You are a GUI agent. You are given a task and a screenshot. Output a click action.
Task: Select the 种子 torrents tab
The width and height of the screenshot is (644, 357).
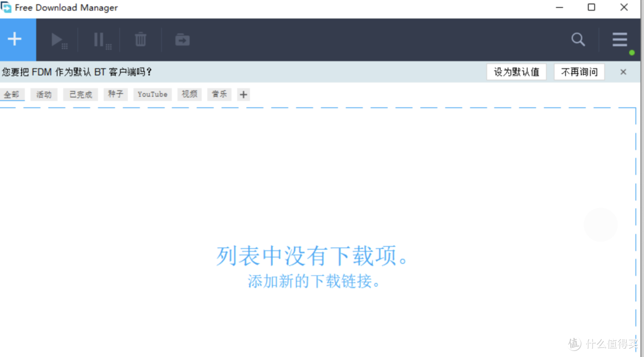point(115,94)
